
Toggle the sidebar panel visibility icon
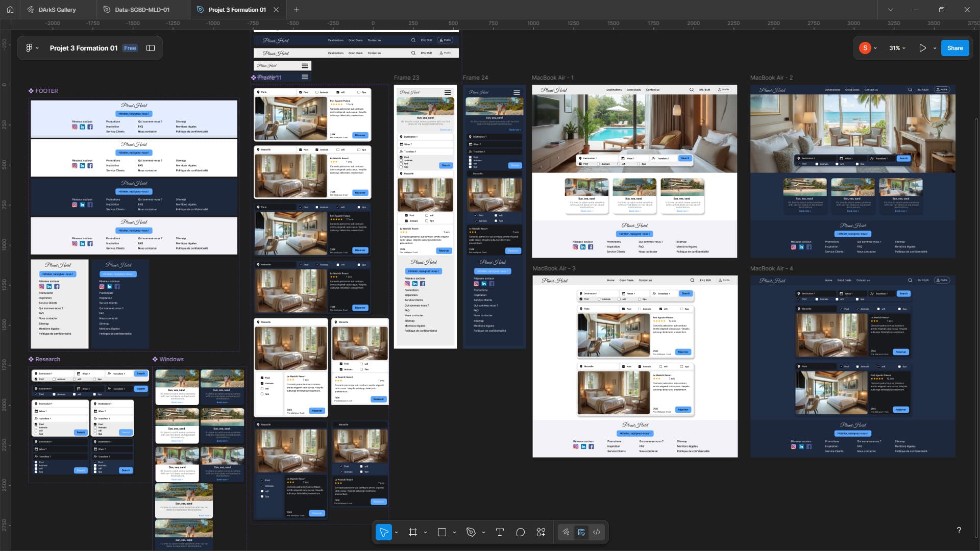pos(151,48)
